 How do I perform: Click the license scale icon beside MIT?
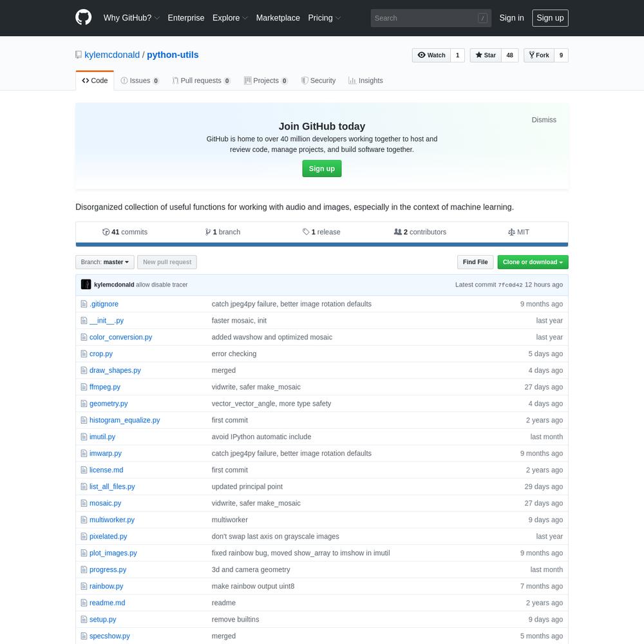(511, 232)
